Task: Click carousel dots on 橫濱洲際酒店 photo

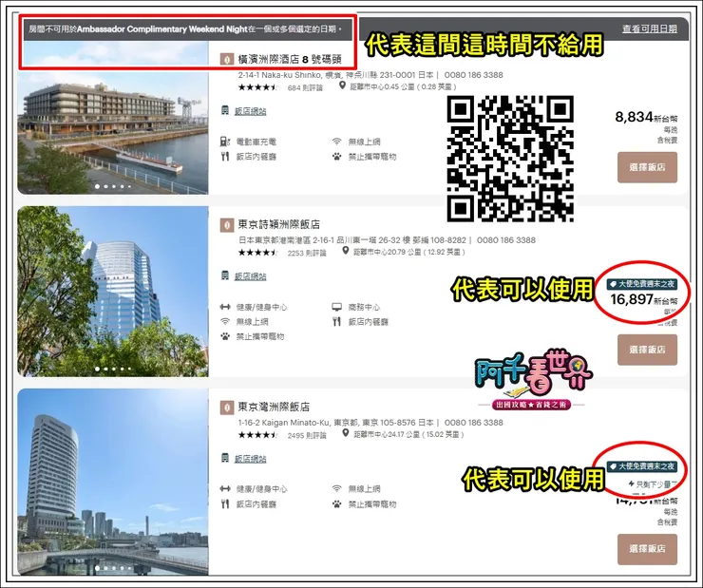Action: (113, 186)
